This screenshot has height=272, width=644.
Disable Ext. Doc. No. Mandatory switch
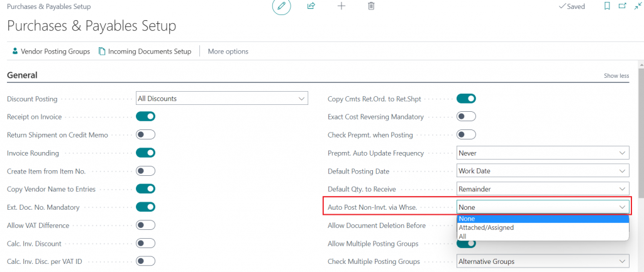(x=145, y=207)
